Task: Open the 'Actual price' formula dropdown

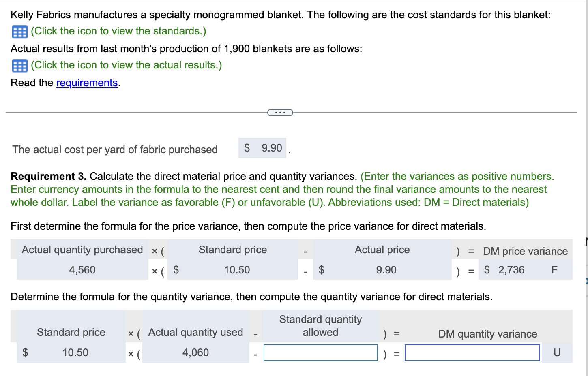Action: [382, 250]
